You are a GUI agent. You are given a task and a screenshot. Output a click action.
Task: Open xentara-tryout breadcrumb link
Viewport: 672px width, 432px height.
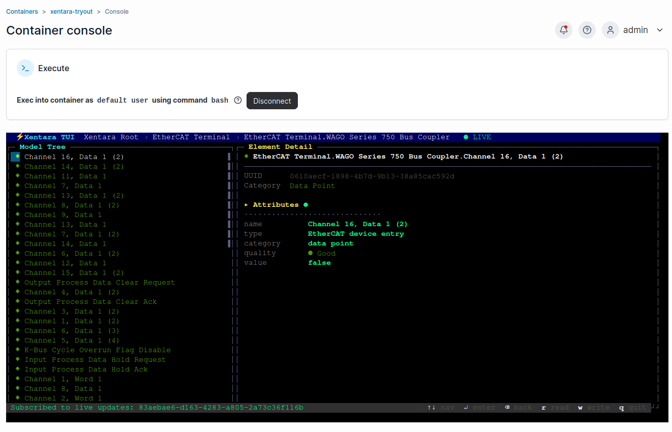pos(71,12)
